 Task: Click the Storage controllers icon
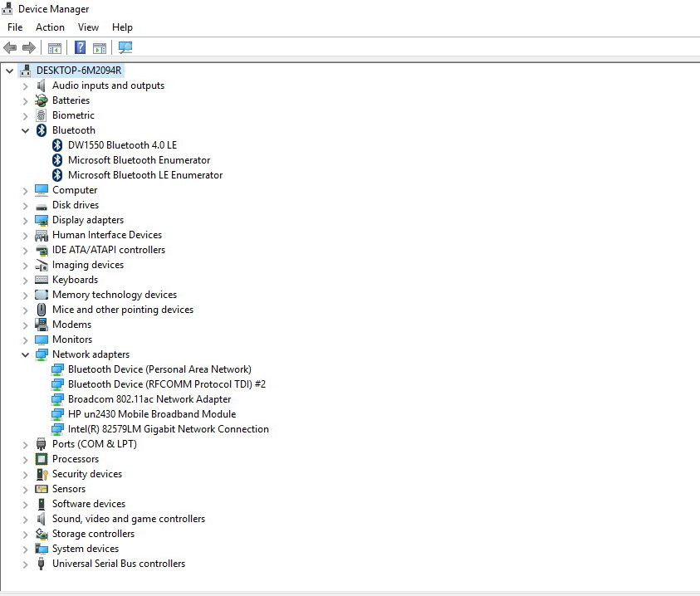pos(42,534)
